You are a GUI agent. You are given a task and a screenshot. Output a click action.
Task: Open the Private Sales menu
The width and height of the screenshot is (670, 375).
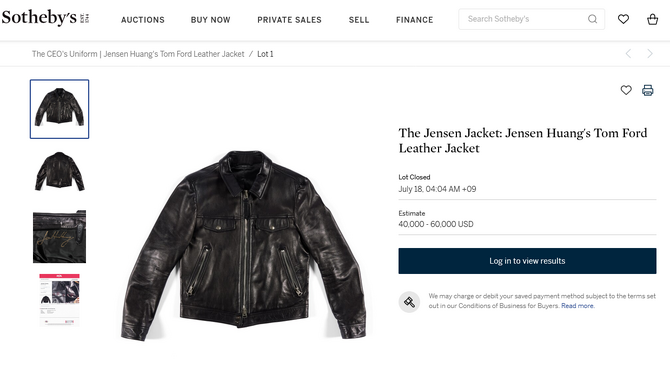tap(289, 20)
